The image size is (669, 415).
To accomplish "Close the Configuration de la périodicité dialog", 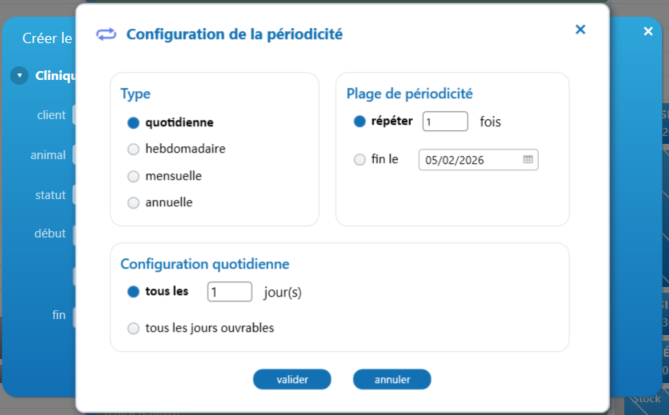I will tap(580, 30).
